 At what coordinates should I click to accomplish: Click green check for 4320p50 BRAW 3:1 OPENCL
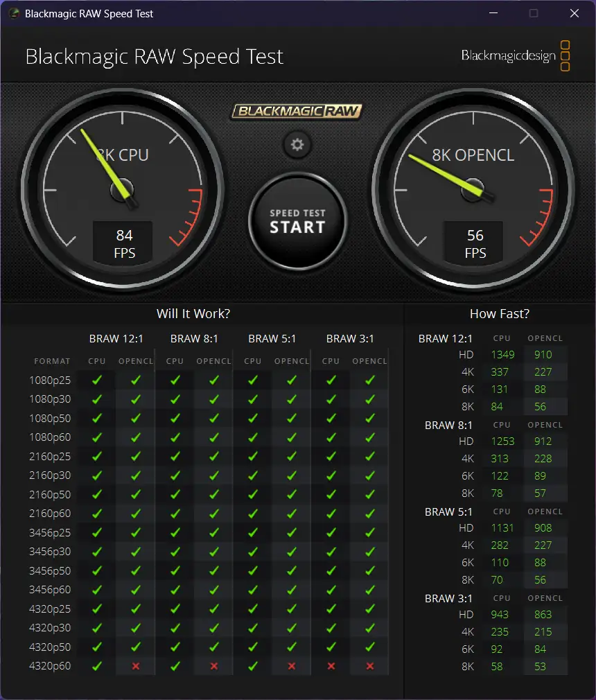369,647
